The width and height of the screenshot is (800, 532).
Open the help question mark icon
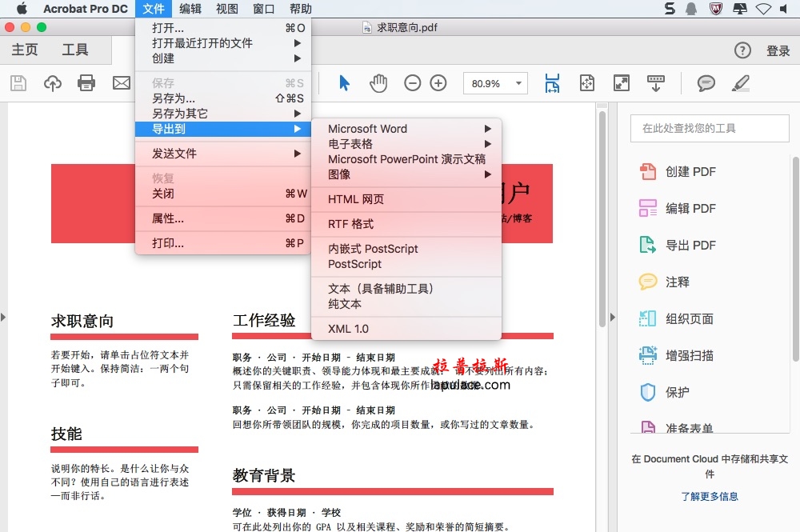pyautogui.click(x=742, y=50)
